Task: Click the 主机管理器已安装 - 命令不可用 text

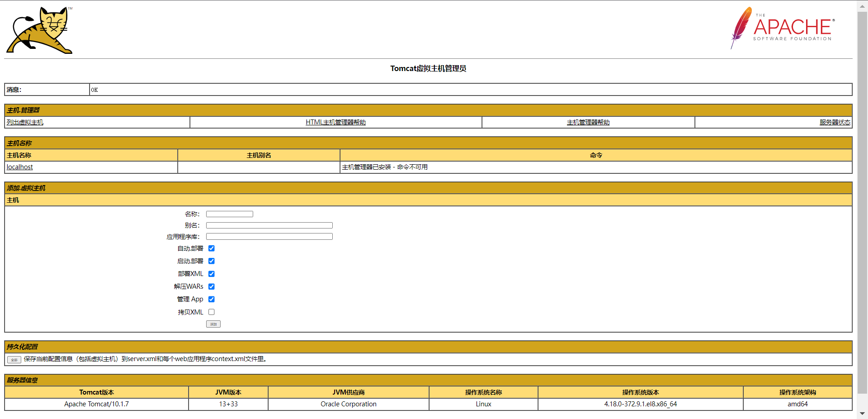Action: (385, 167)
